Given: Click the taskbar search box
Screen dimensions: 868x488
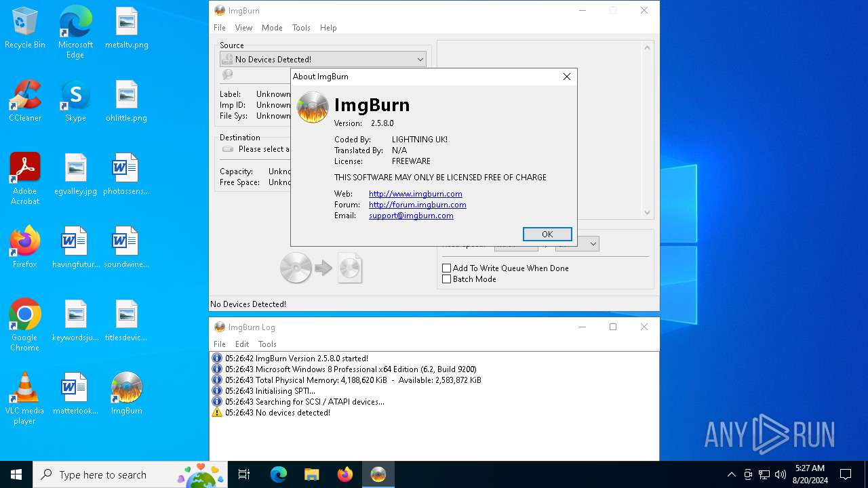Looking at the screenshot, I should pos(129,474).
